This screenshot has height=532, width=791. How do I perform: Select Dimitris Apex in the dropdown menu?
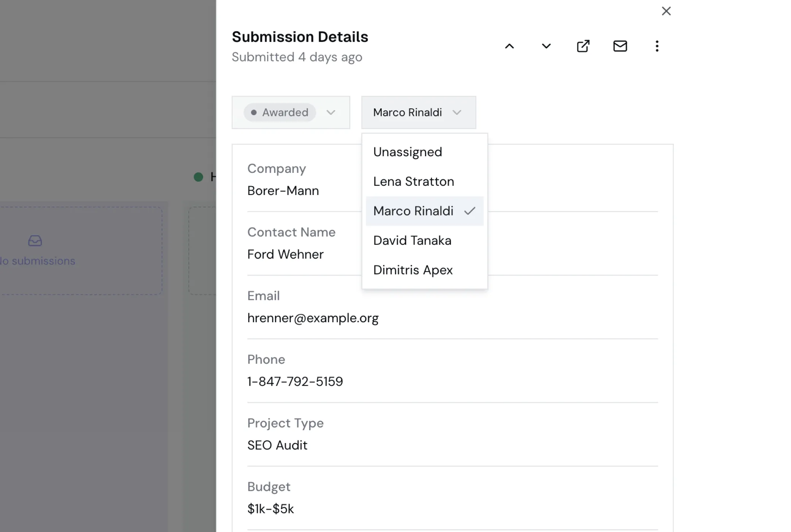pos(413,270)
